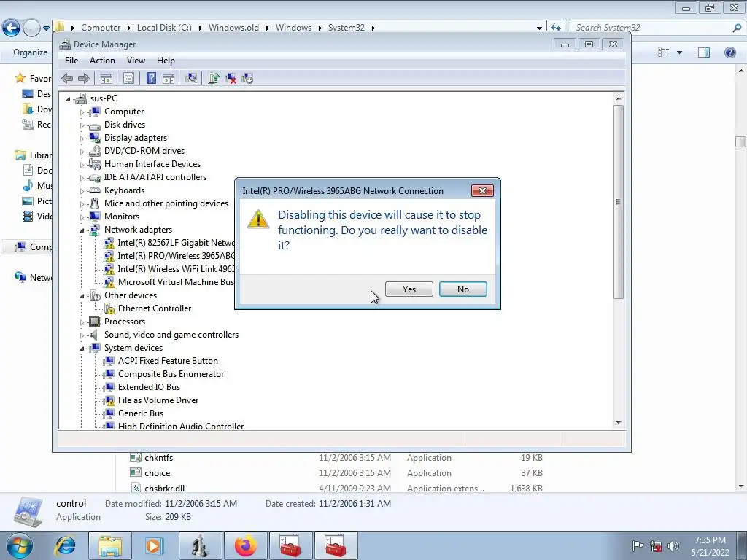Click Scan for hardware changes toolbar icon

[x=191, y=79]
